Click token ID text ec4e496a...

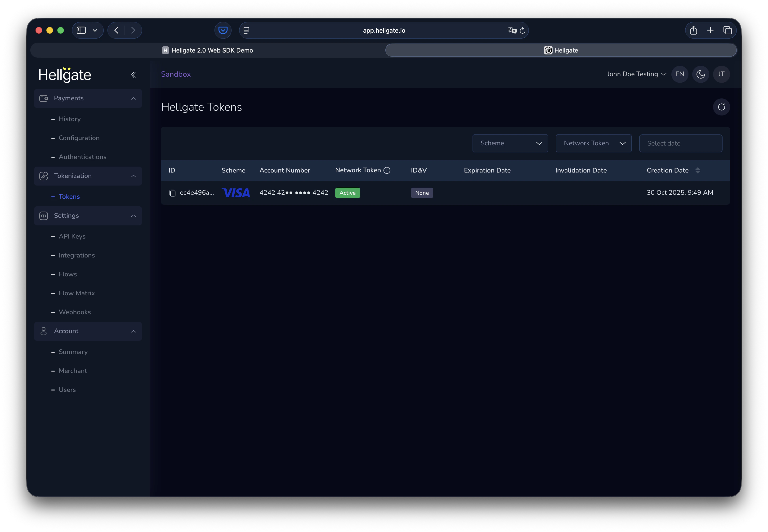click(197, 193)
